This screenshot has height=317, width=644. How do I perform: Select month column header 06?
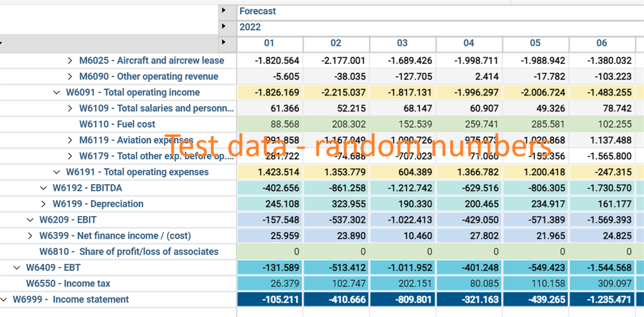click(x=602, y=43)
